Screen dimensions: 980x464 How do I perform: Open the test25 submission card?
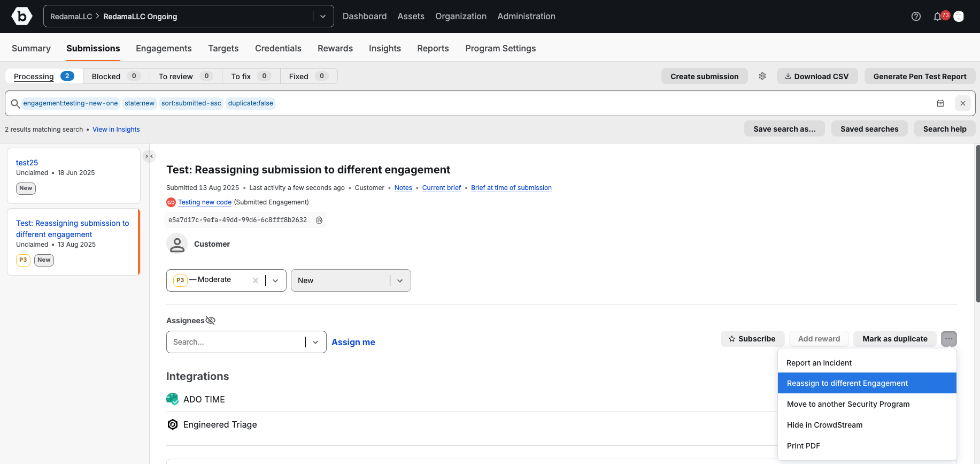74,176
